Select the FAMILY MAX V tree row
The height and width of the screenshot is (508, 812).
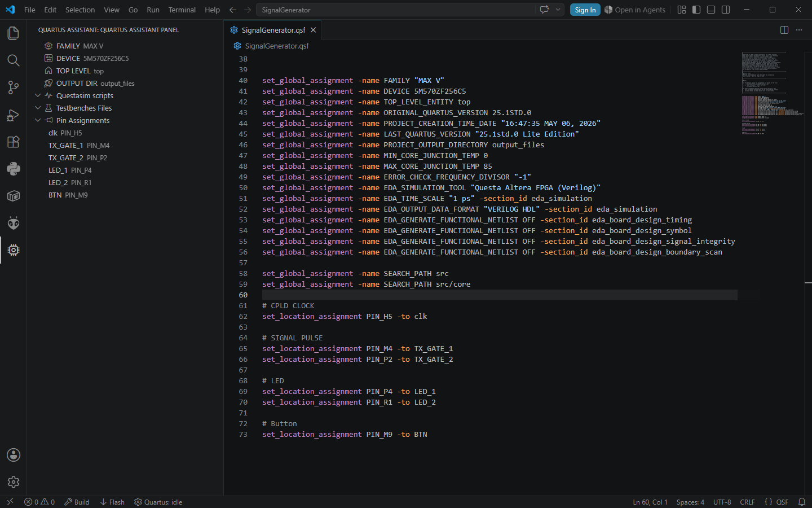125,46
